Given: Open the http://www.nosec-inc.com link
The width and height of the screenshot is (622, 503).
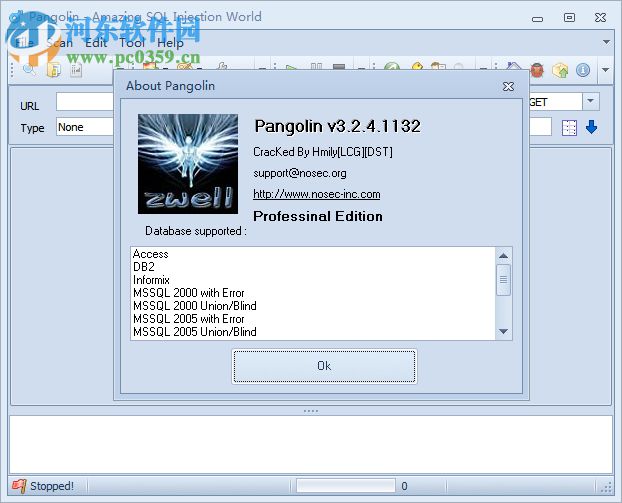Looking at the screenshot, I should click(x=317, y=194).
